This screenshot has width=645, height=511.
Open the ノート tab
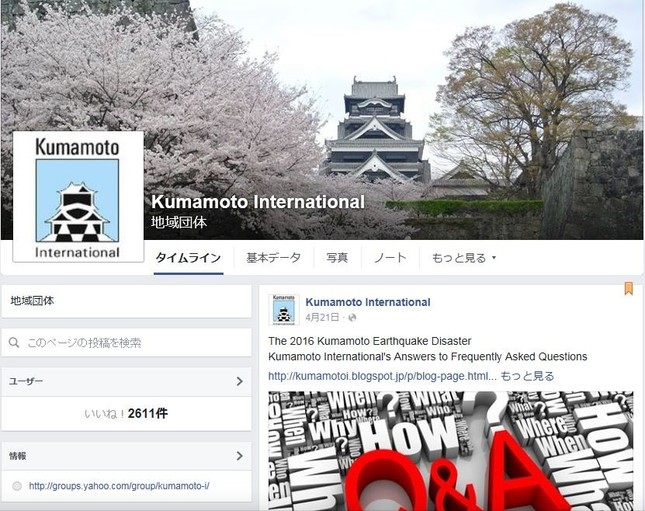coord(390,258)
